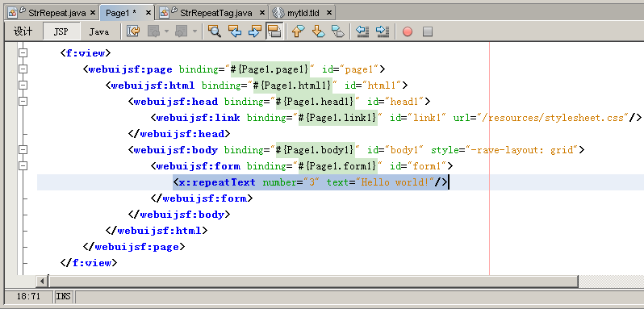Click Find Next Occurrence arrow icon
The height and width of the screenshot is (309, 644).
(x=255, y=31)
